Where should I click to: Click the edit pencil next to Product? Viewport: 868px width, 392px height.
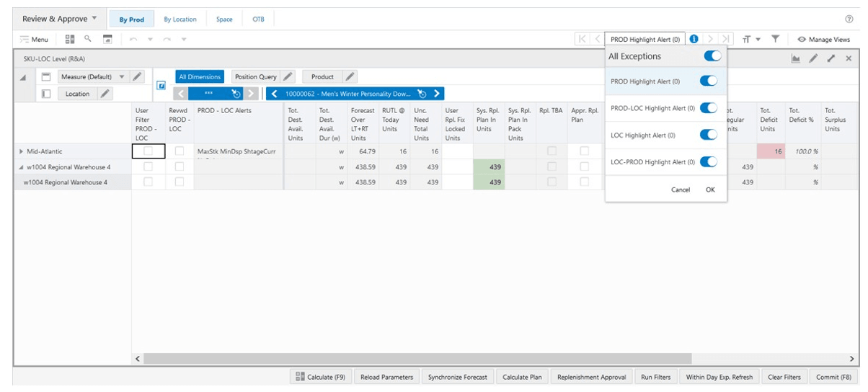[348, 76]
